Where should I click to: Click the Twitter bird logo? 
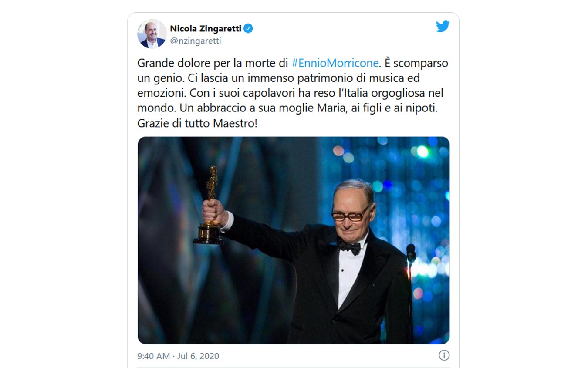[x=443, y=27]
